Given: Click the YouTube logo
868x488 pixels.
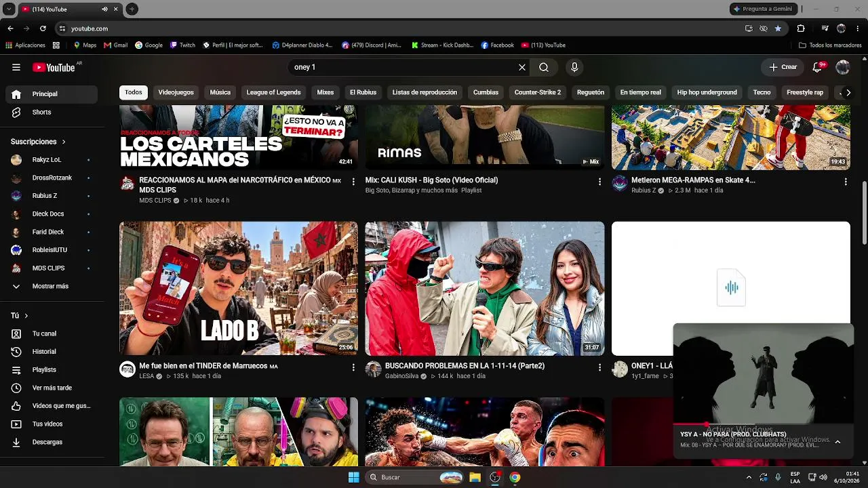Looking at the screenshot, I should 54,67.
